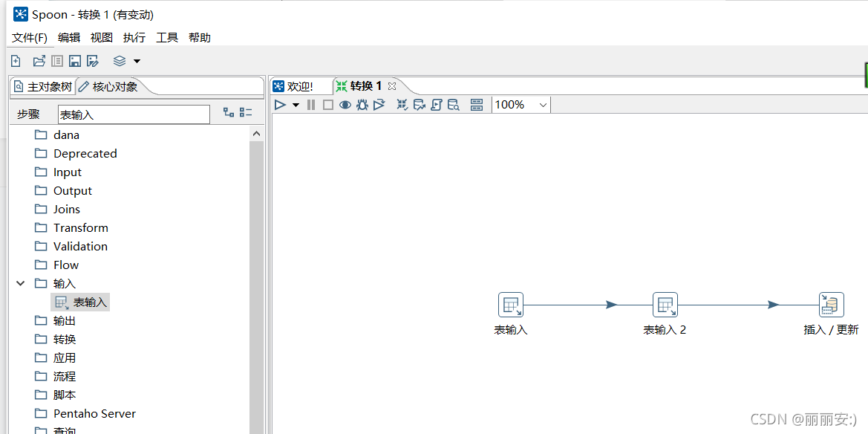
Task: Click the Get SQL script icon
Action: pyautogui.click(x=436, y=104)
